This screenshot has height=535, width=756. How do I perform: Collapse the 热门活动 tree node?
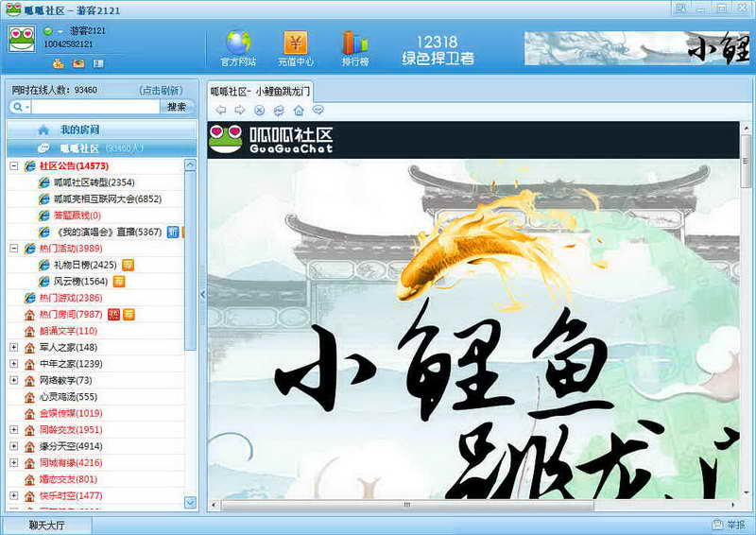pyautogui.click(x=14, y=249)
